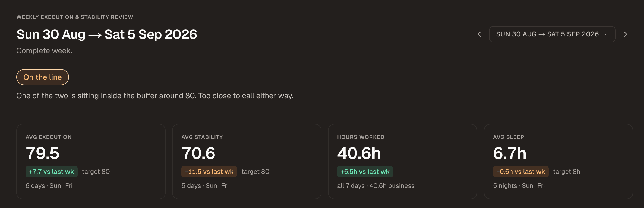644x208 pixels.
Task: Click the 40.6h hours worked value
Action: coord(359,153)
